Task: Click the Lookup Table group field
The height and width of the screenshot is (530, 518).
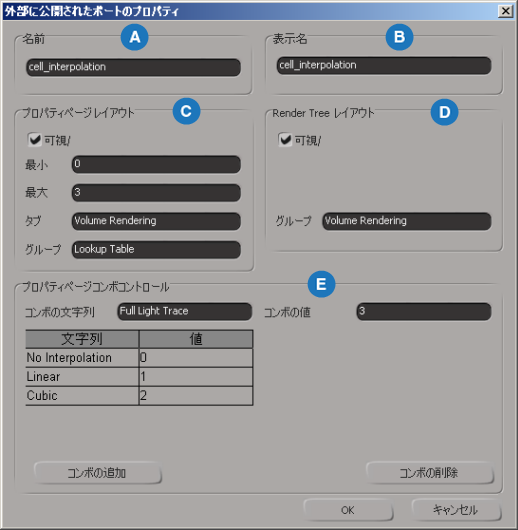Action: pyautogui.click(x=156, y=250)
